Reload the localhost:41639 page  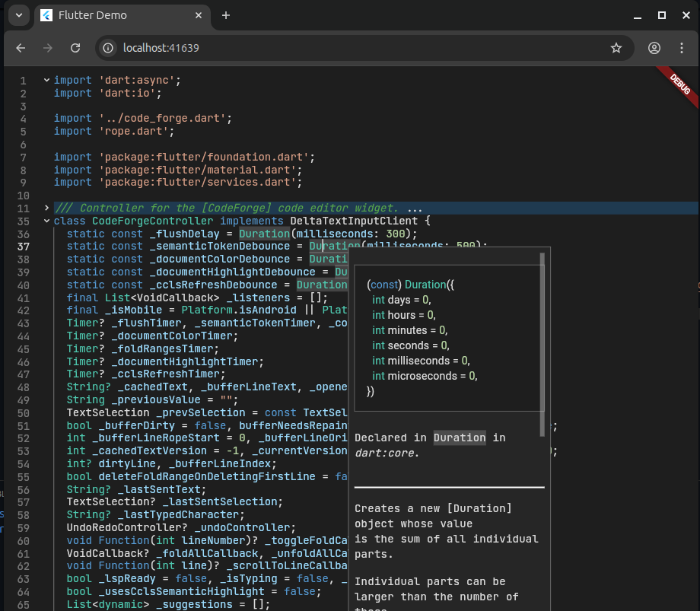point(75,47)
